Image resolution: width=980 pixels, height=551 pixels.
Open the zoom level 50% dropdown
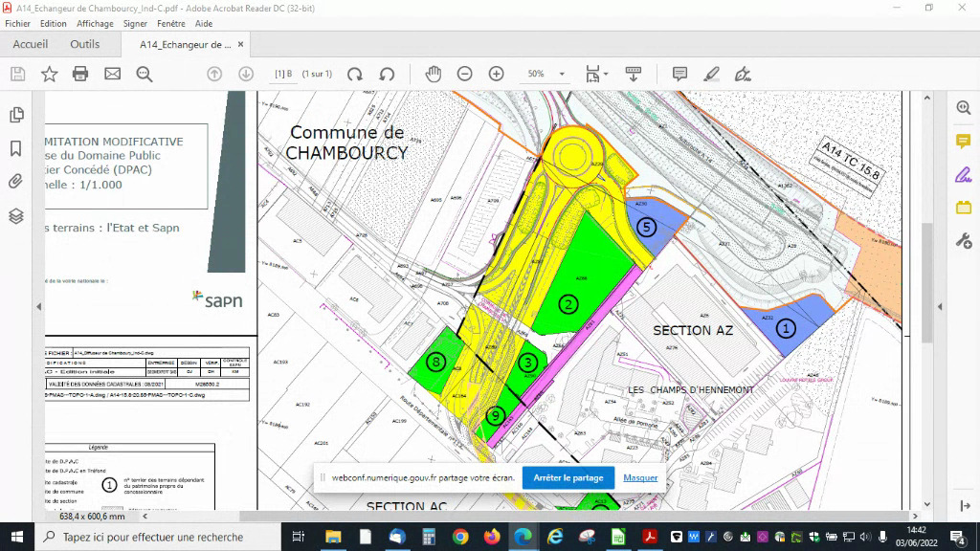pyautogui.click(x=562, y=74)
